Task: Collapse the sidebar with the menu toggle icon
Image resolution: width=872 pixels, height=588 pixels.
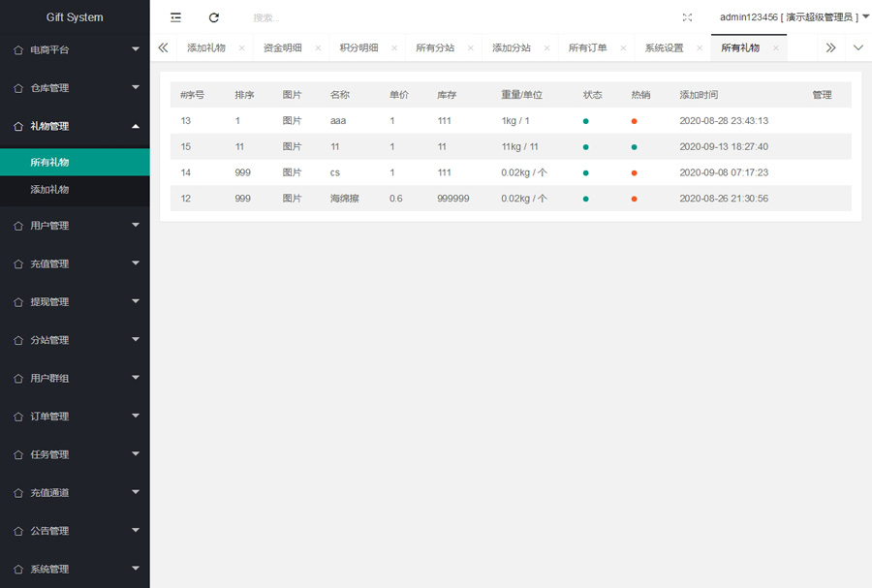Action: (175, 17)
